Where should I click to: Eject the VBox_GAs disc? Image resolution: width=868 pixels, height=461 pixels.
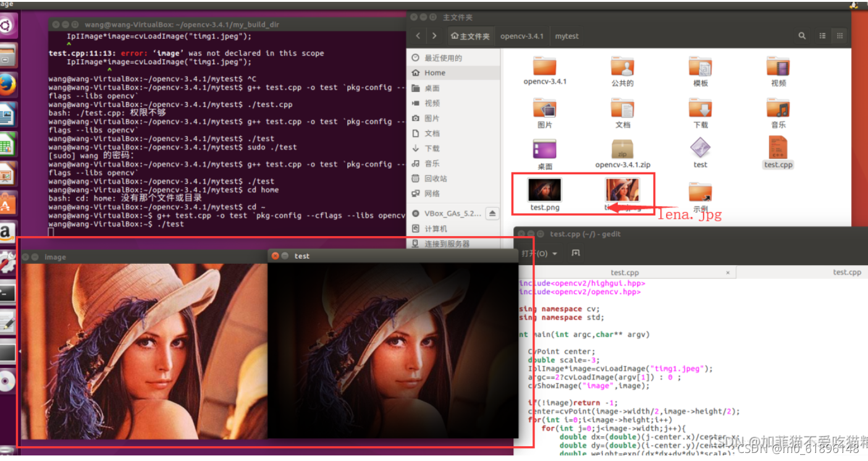492,213
